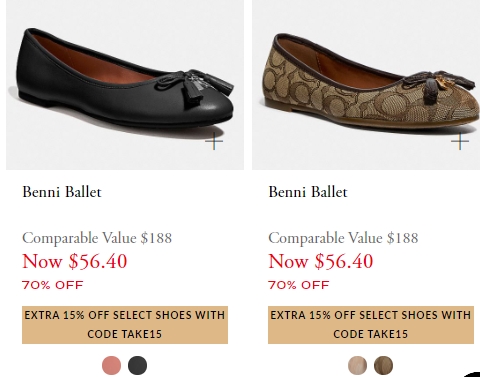Open quick view plus icon on signature ballet flat
Screen dimensions: 480x377
coord(460,141)
